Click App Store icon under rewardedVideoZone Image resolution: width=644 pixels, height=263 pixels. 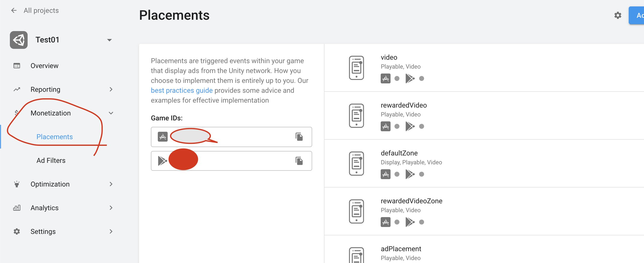tap(386, 222)
